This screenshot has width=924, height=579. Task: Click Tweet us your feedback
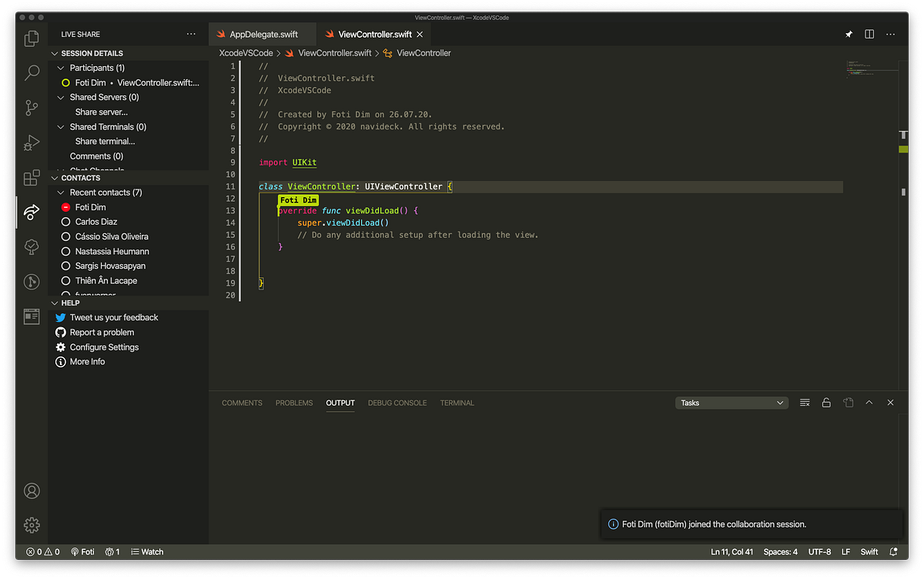(x=112, y=317)
